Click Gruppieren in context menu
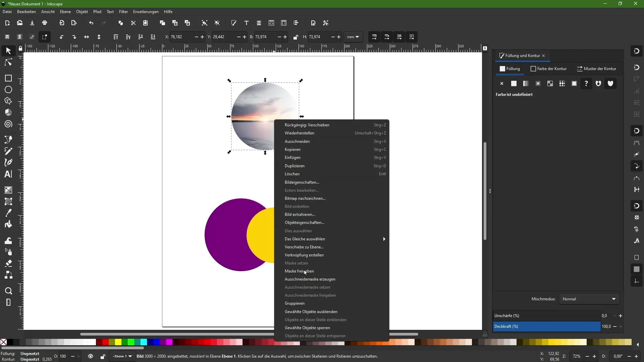The width and height of the screenshot is (644, 362). point(295,303)
